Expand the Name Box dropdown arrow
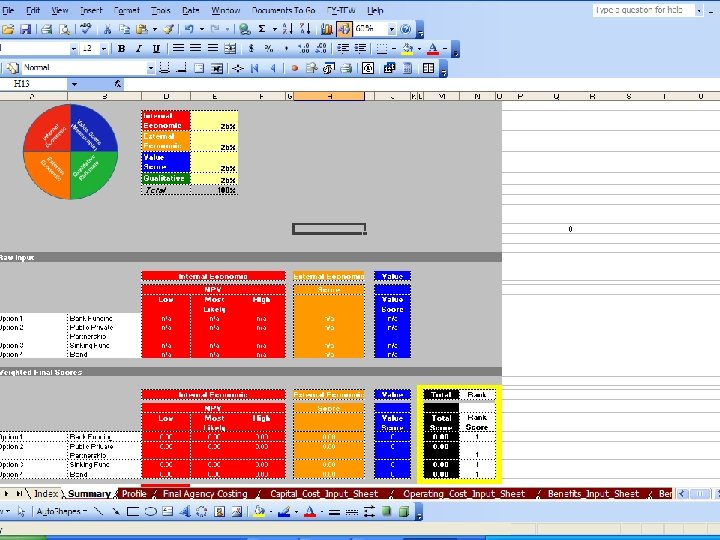This screenshot has height=540, width=720. (x=74, y=84)
